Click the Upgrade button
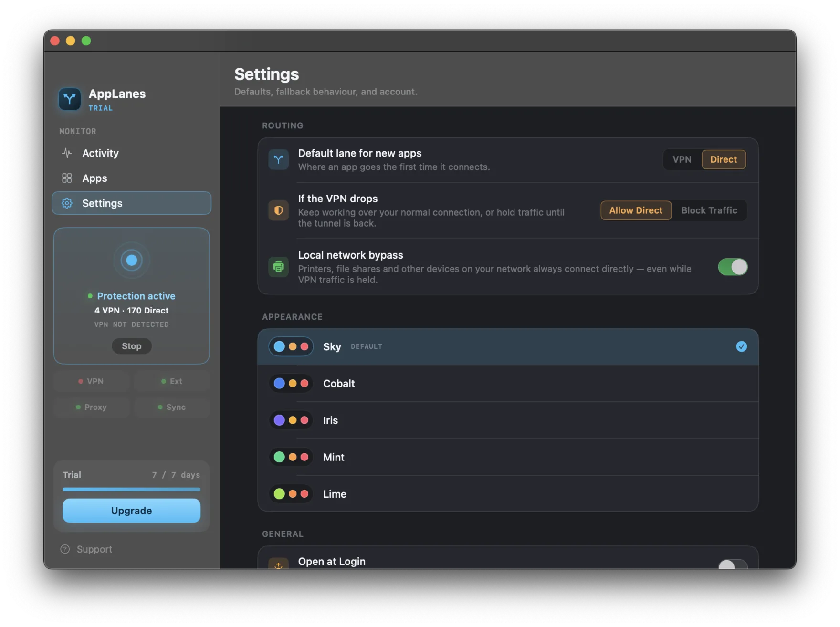This screenshot has width=840, height=627. (x=132, y=511)
